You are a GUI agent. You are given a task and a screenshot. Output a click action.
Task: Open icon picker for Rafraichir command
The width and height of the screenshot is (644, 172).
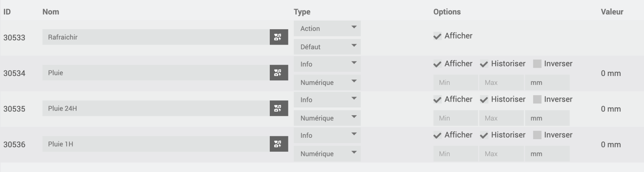pos(279,37)
